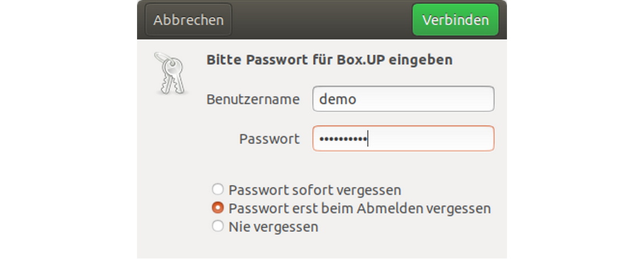The height and width of the screenshot is (259, 644).
Task: Click the masked password dots
Action: [x=343, y=139]
